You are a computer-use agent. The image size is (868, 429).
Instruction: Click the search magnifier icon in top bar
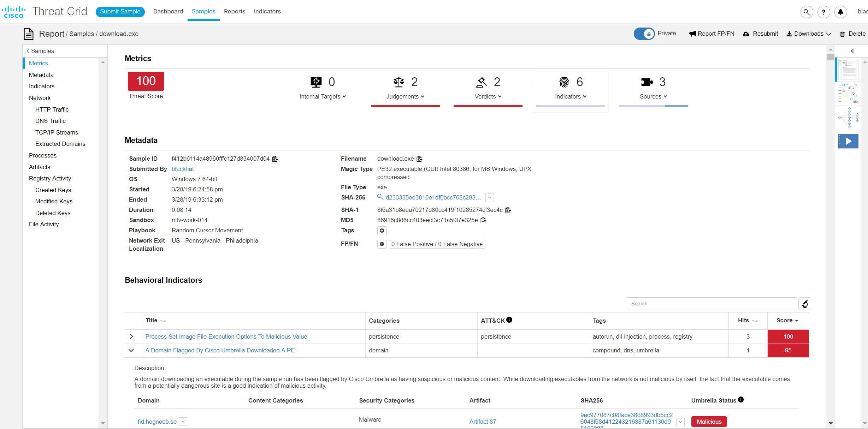tap(807, 12)
